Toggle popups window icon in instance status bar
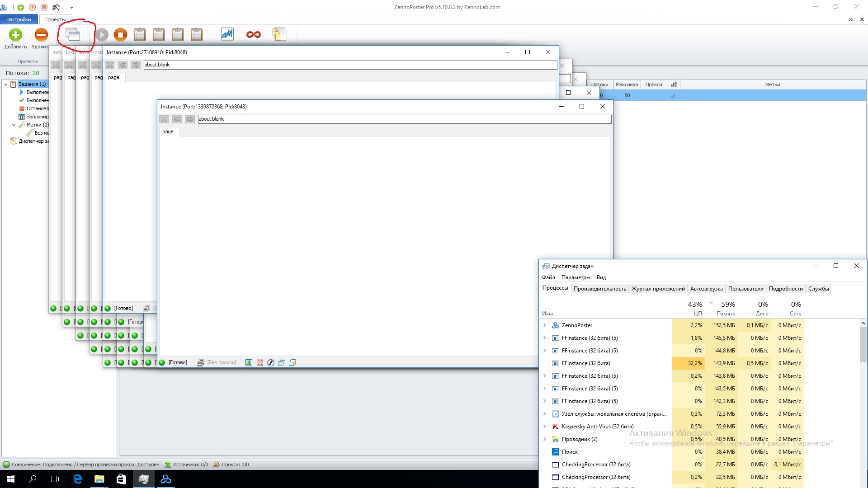868x488 pixels. coord(281,362)
